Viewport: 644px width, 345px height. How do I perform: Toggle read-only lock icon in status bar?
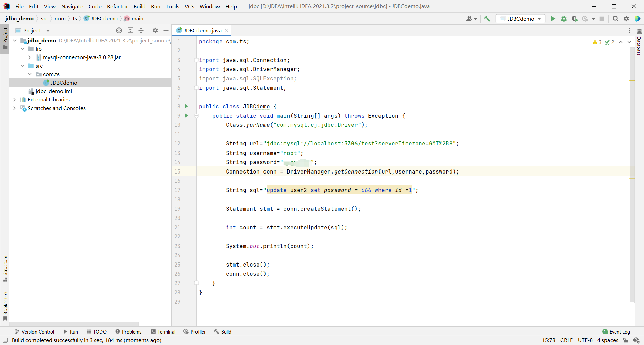coord(625,340)
